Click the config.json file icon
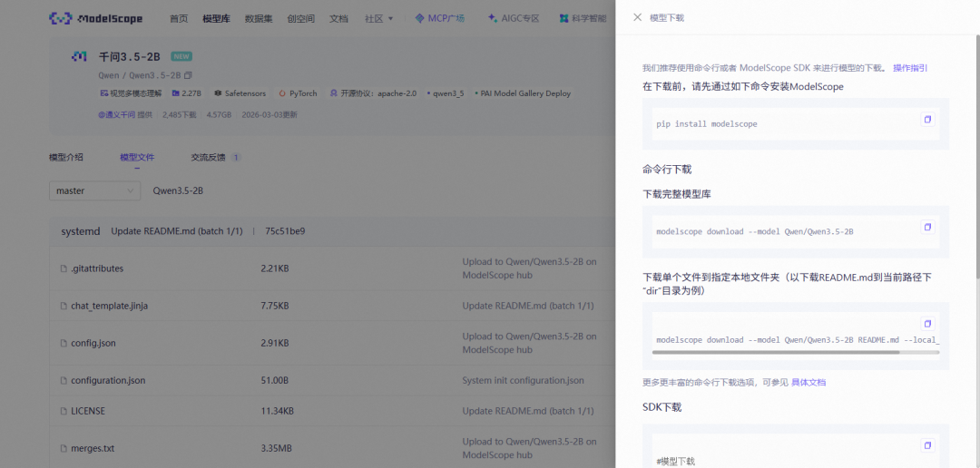The width and height of the screenshot is (980, 468). [64, 343]
